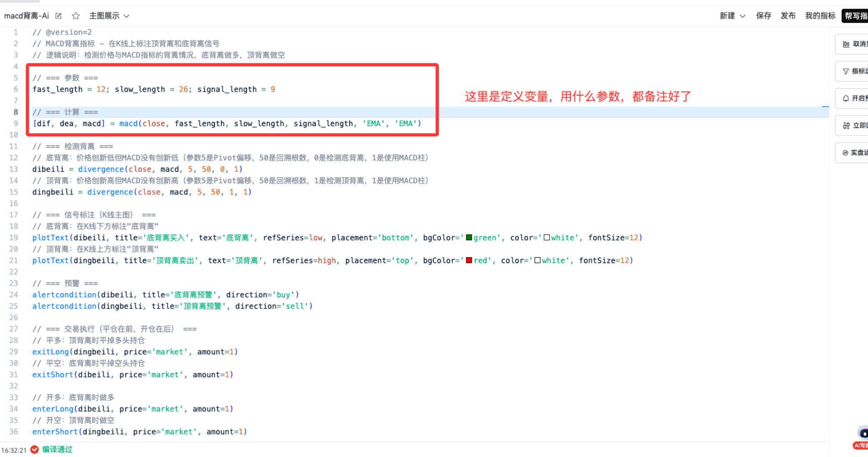Click the 保存 button to save the script

[x=764, y=15]
